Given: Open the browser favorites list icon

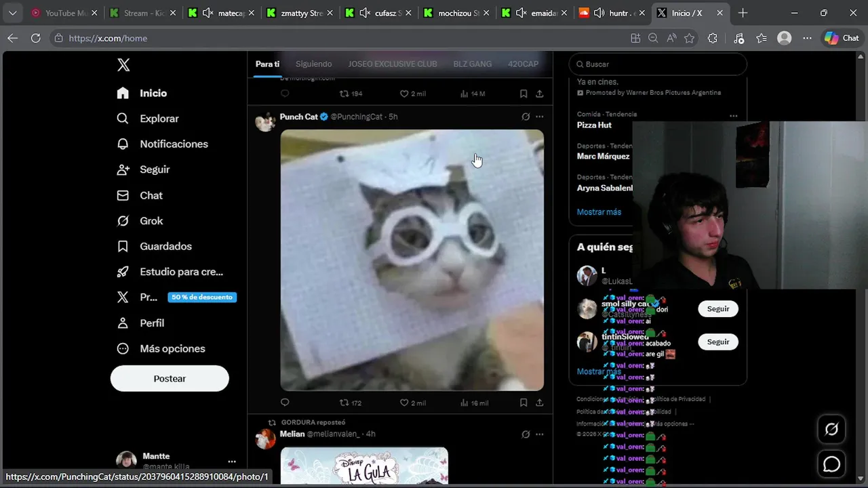Looking at the screenshot, I should coord(762,38).
